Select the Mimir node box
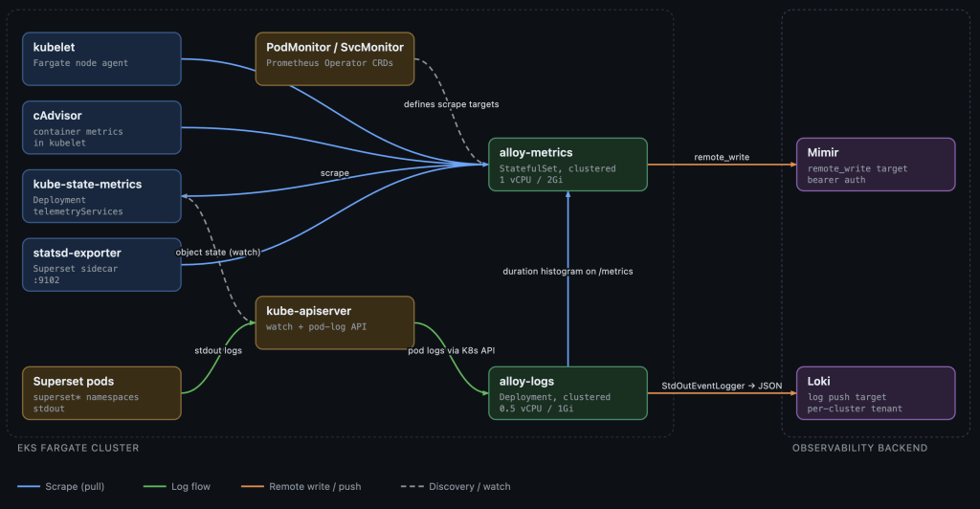This screenshot has height=509, width=980. (x=876, y=165)
